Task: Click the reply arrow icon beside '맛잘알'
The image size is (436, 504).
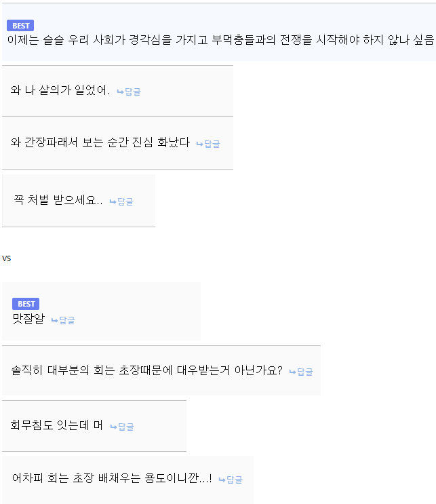Action: [54, 320]
